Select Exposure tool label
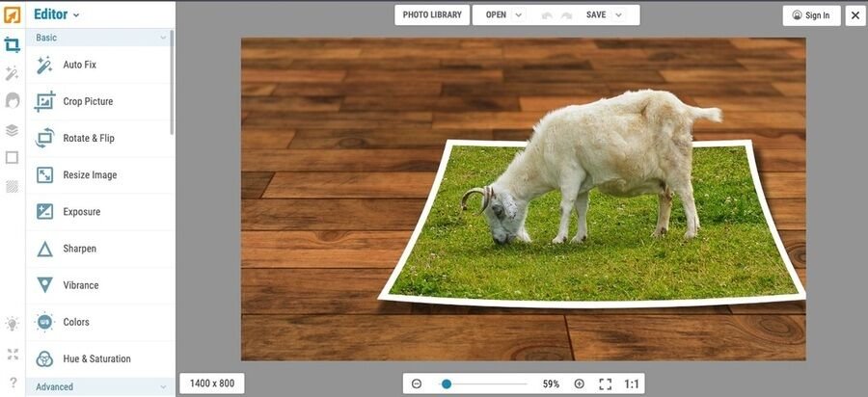Screen dimensions: 868x397 pyautogui.click(x=81, y=212)
